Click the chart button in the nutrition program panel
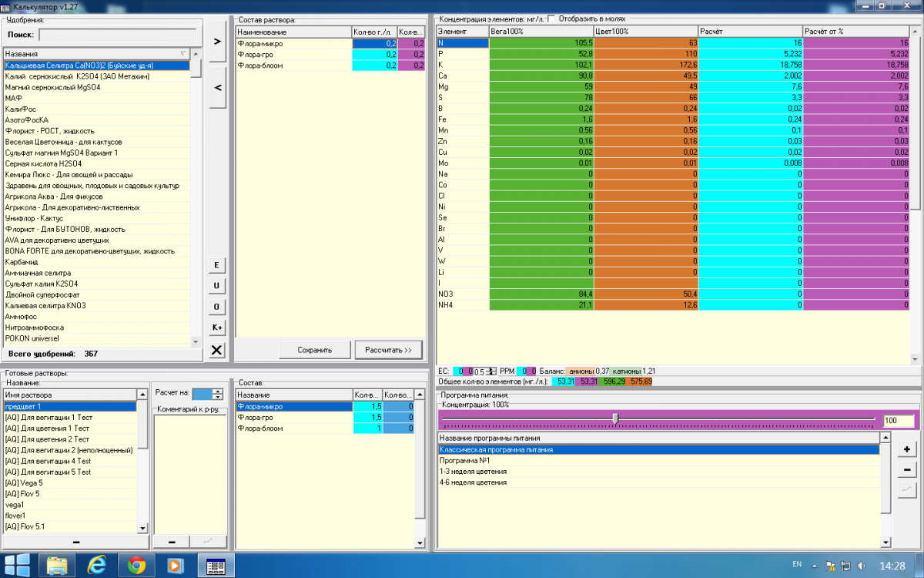The image size is (924, 578). (906, 489)
